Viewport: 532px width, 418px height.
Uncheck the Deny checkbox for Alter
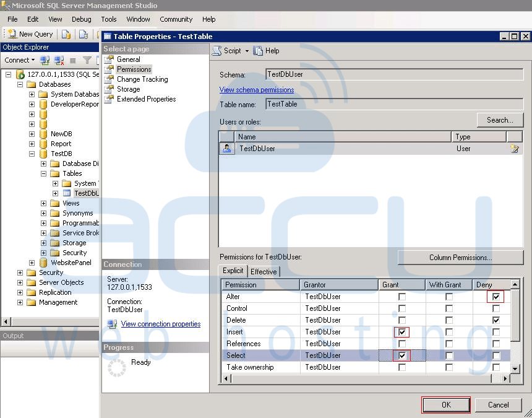coord(497,297)
